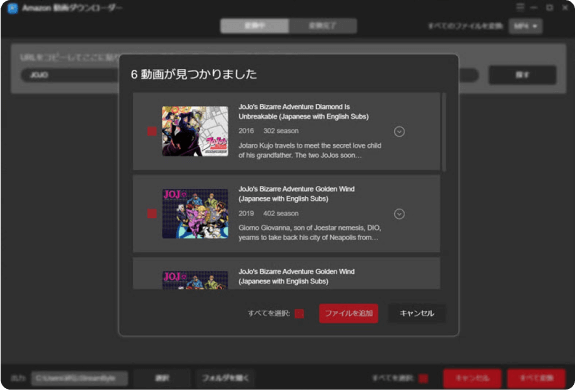The width and height of the screenshot is (576, 390).
Task: Expand the Golden Wind 402 season chevron
Action: pos(399,214)
